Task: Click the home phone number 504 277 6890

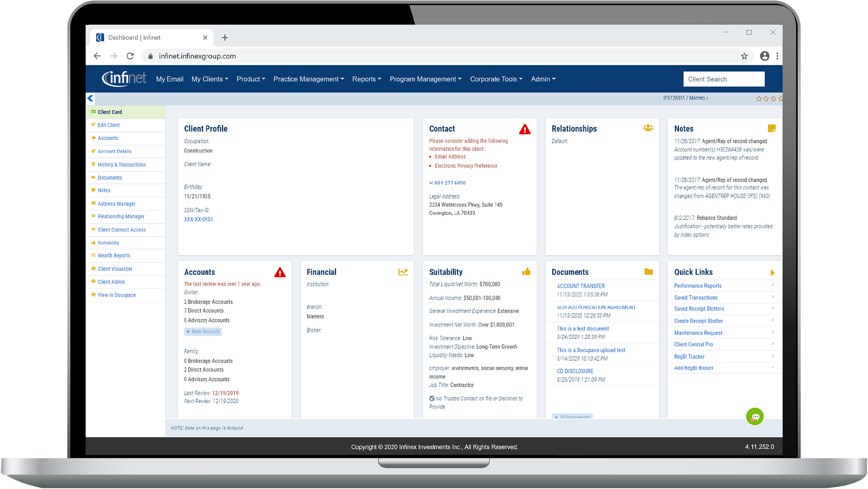Action: click(x=450, y=183)
